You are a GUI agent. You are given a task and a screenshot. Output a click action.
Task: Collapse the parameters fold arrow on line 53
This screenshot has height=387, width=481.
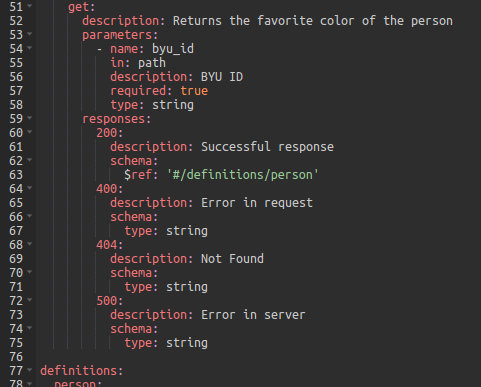pos(30,34)
